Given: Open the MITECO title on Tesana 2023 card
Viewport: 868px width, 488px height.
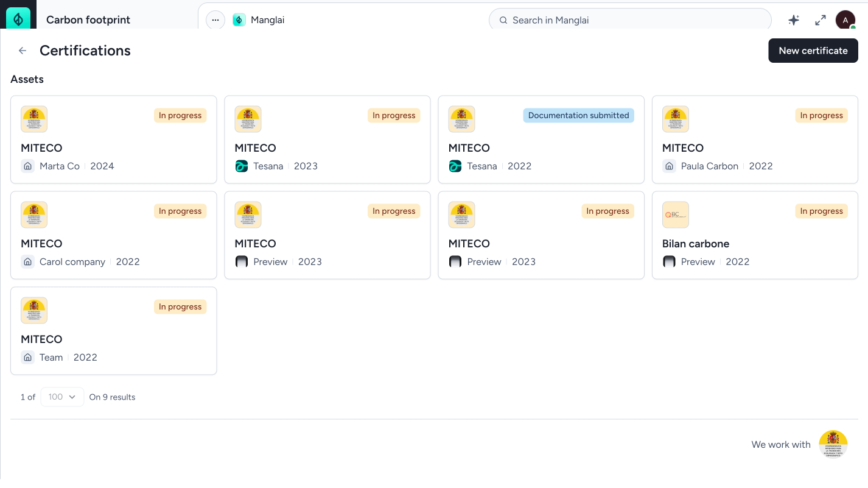Looking at the screenshot, I should (255, 148).
